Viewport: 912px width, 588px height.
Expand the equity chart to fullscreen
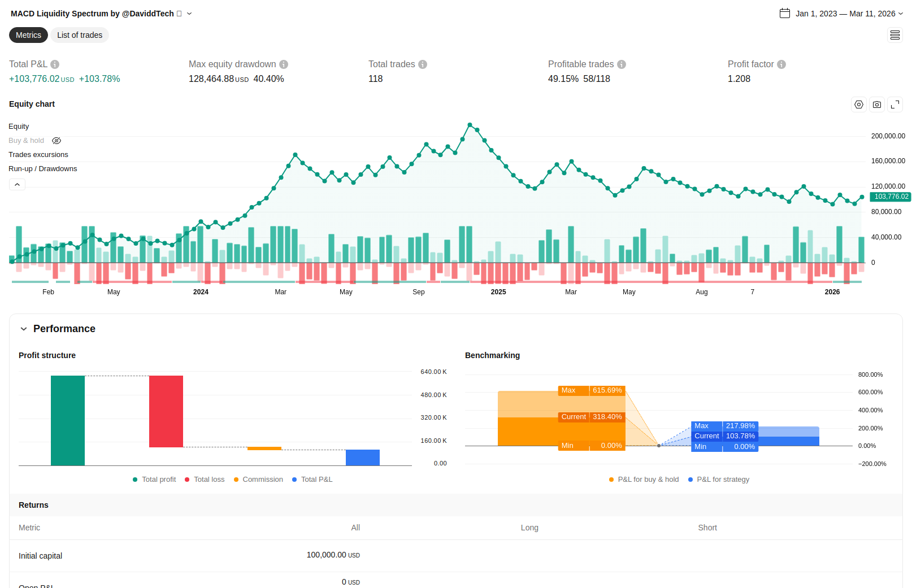pos(895,104)
